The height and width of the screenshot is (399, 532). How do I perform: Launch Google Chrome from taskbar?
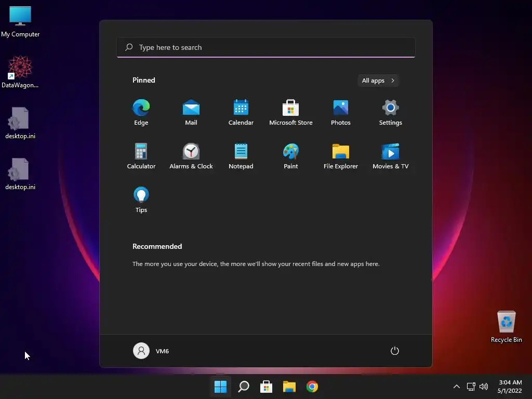point(312,387)
